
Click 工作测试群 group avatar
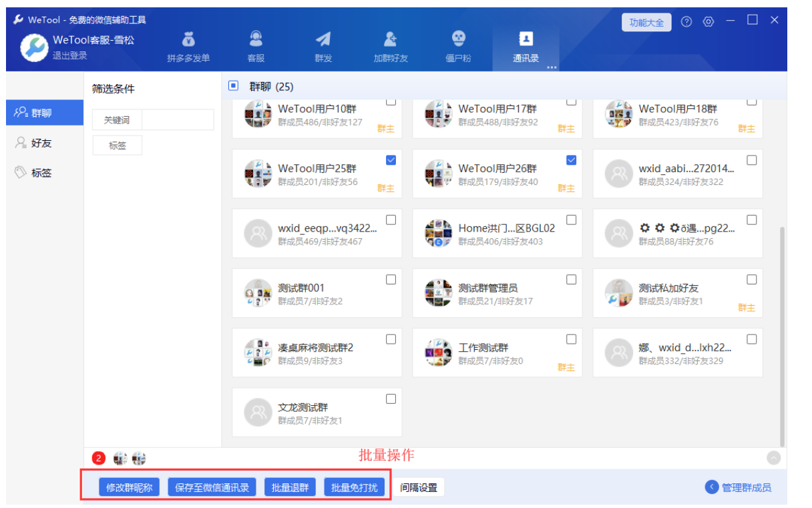point(438,353)
